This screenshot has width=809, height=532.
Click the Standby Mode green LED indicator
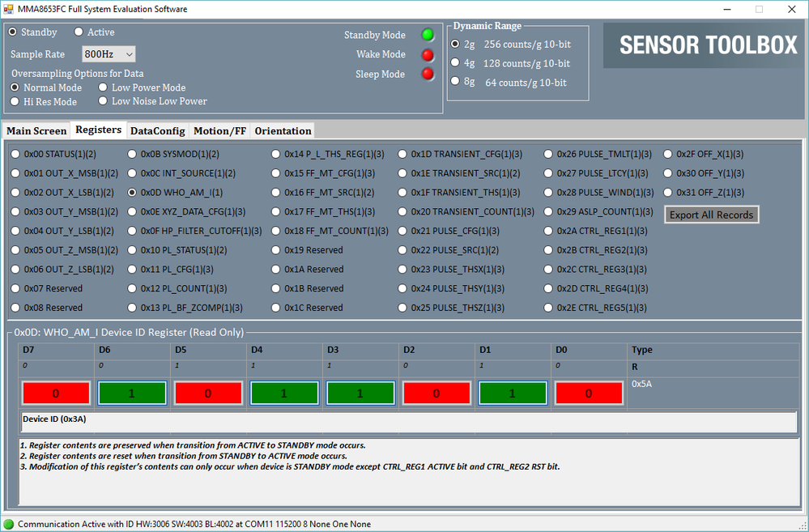pyautogui.click(x=428, y=35)
